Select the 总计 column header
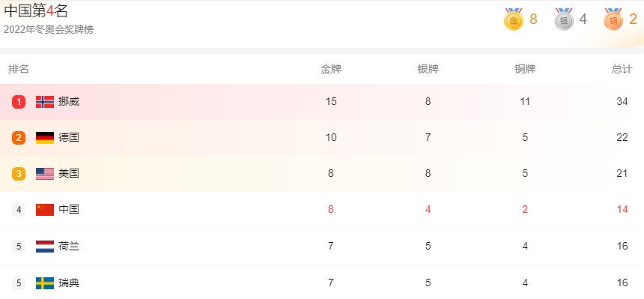 pos(622,69)
